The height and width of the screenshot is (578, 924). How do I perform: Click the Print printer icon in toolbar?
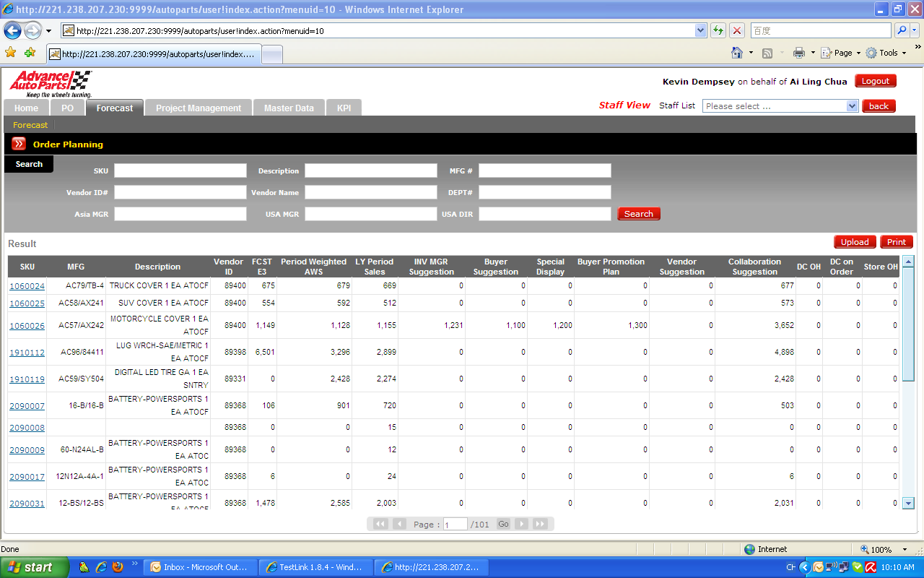[x=799, y=53]
